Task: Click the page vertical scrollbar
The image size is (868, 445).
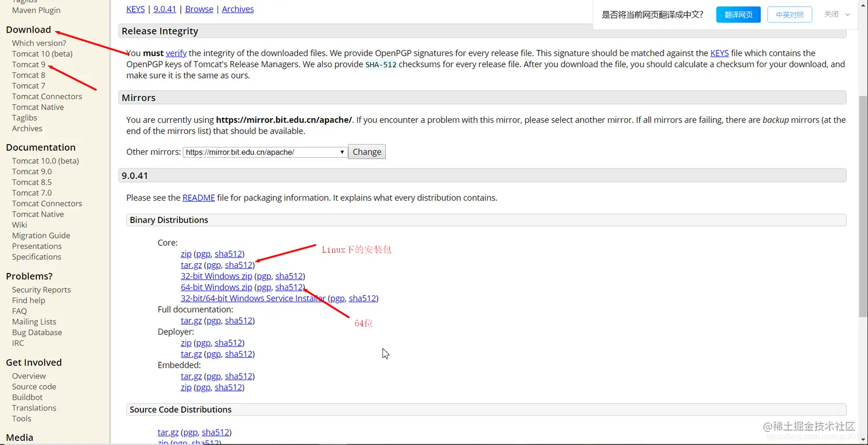Action: coord(863,206)
